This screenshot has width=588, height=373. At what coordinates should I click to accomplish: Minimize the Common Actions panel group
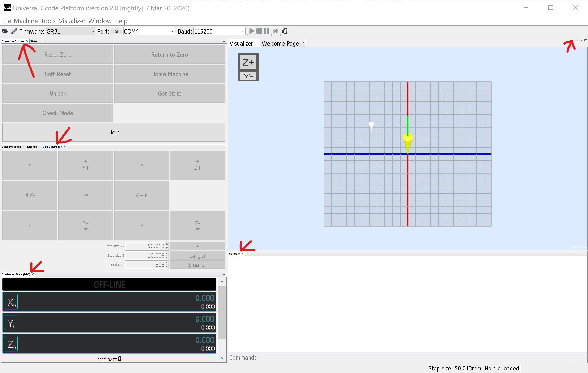(x=224, y=42)
